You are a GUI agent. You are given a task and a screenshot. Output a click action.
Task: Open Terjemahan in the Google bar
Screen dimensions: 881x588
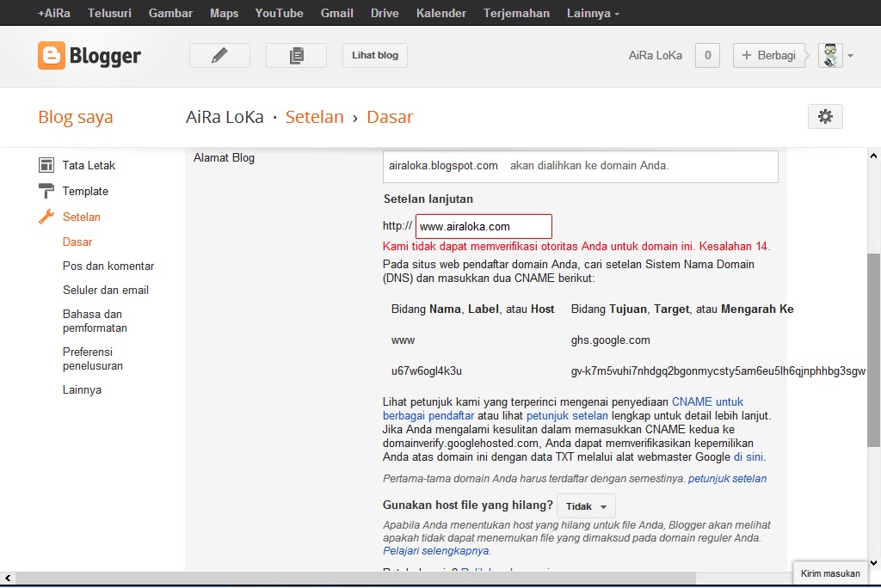coord(516,13)
